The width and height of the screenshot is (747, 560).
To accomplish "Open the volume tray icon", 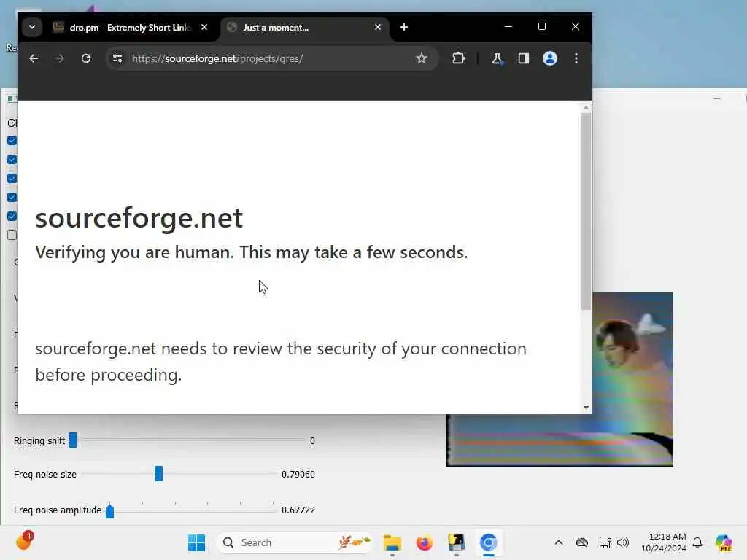I will 623,542.
